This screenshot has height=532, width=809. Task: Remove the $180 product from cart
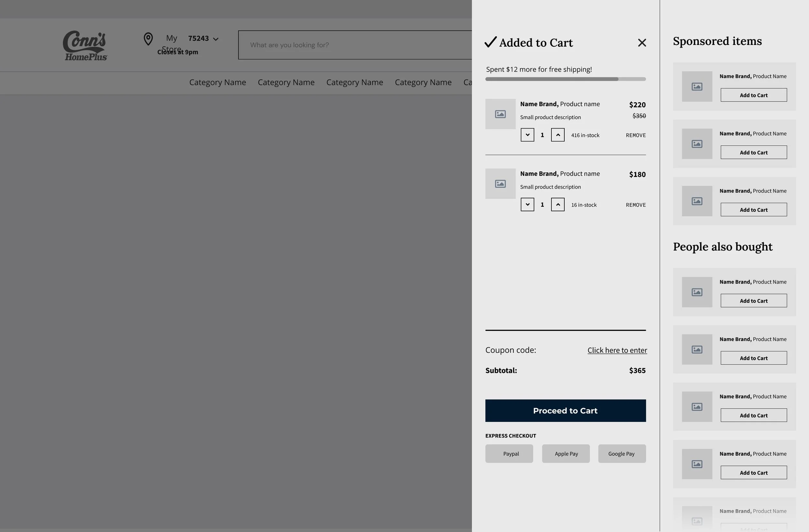(635, 205)
